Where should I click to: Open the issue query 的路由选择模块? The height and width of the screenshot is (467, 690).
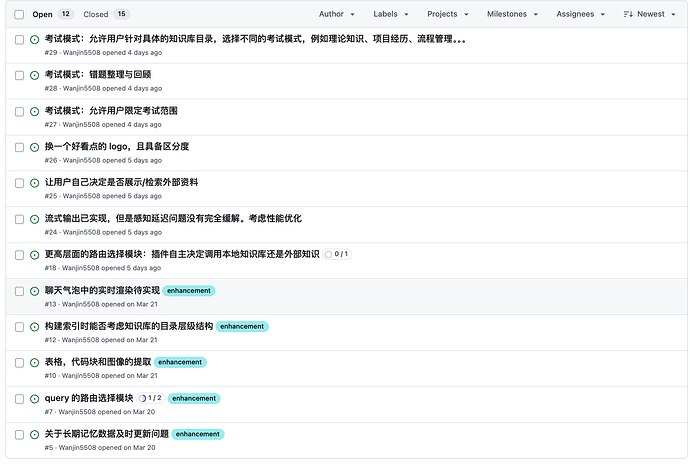[89, 398]
